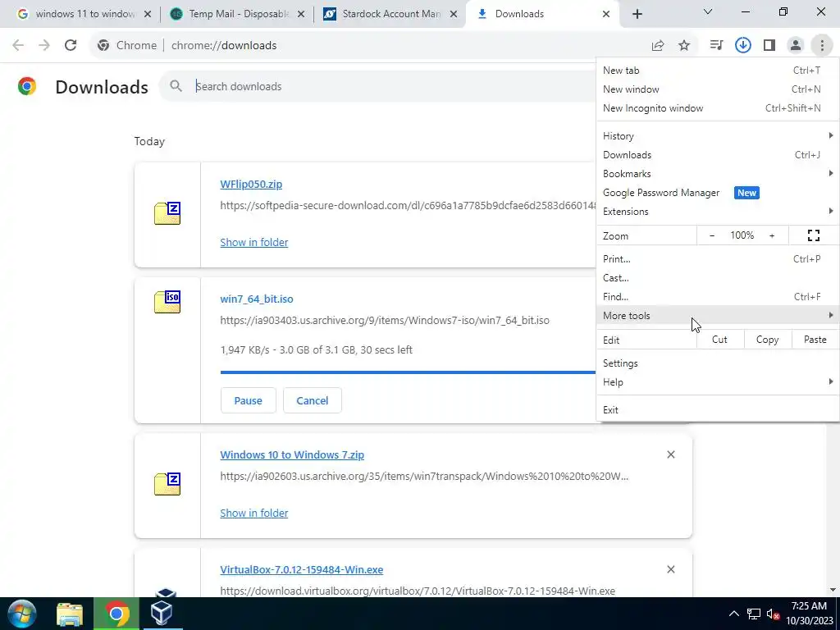This screenshot has height=630, width=840.
Task: Increase zoom with the plus button
Action: tap(772, 235)
